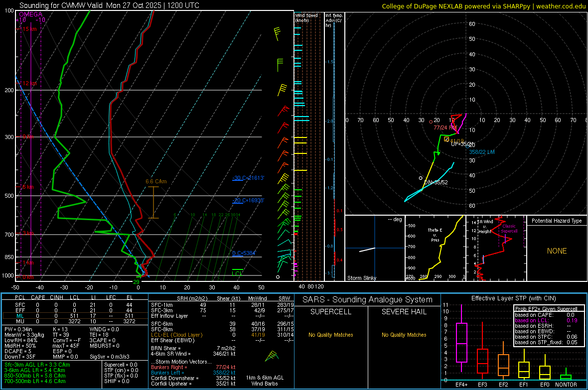The height and width of the screenshot is (390, 588).
Task: Click the Corfidi Downshear = 35/52 kt line
Action: click(x=193, y=378)
